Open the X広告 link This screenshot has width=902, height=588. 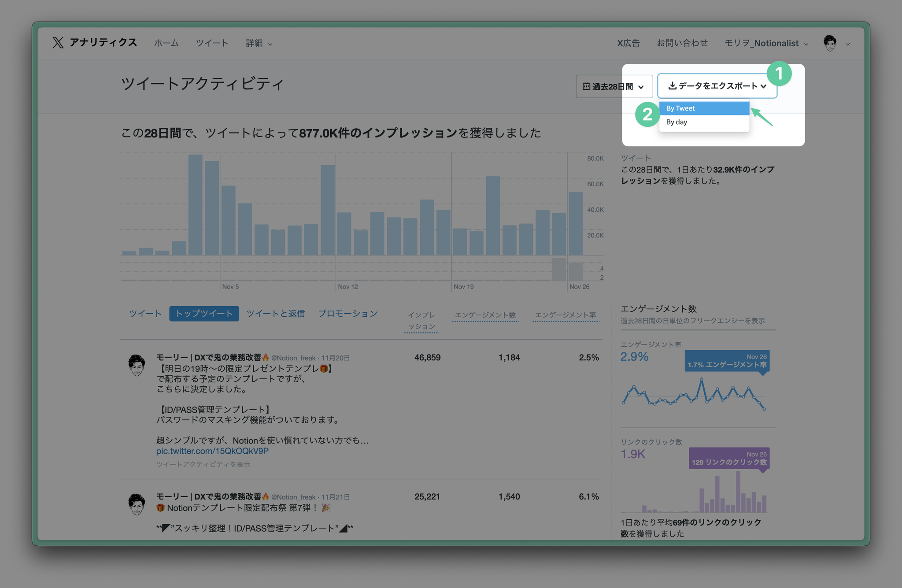(x=628, y=43)
